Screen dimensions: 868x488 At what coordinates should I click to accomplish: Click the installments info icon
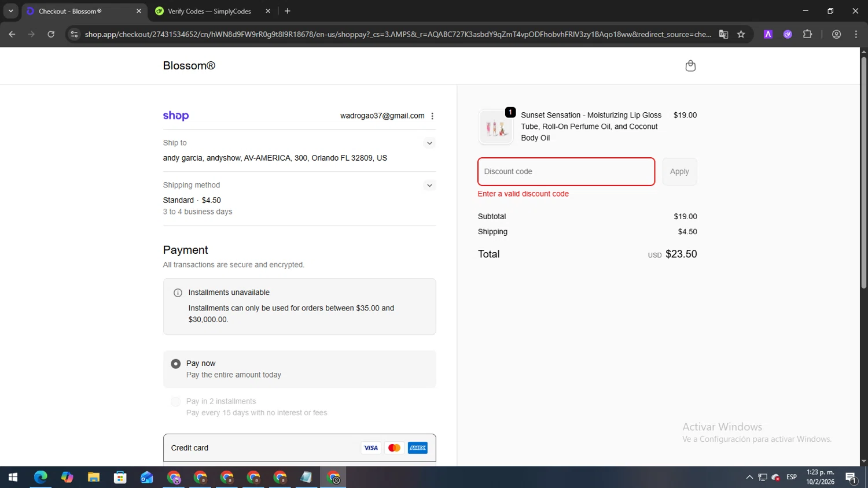[178, 293]
